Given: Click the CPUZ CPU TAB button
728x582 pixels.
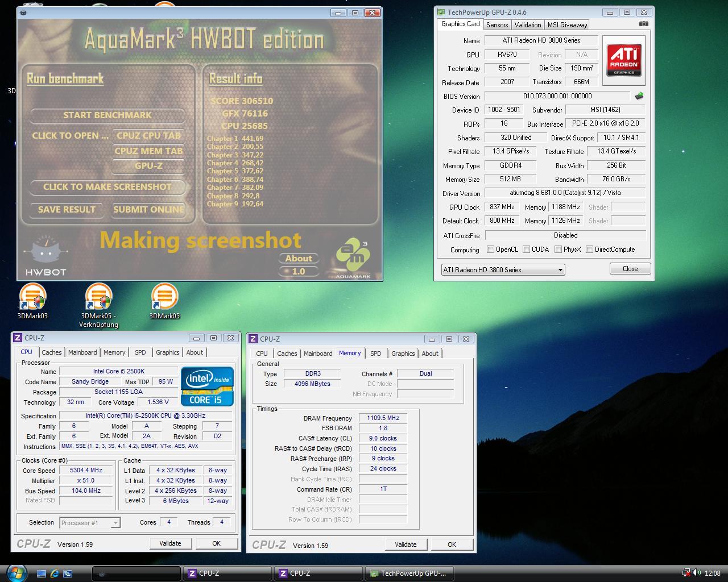Looking at the screenshot, I should point(148,136).
